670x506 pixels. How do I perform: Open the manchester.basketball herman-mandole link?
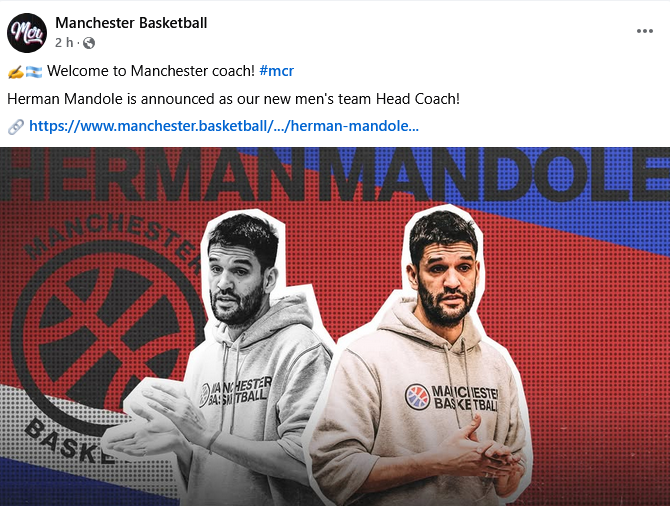pos(224,126)
